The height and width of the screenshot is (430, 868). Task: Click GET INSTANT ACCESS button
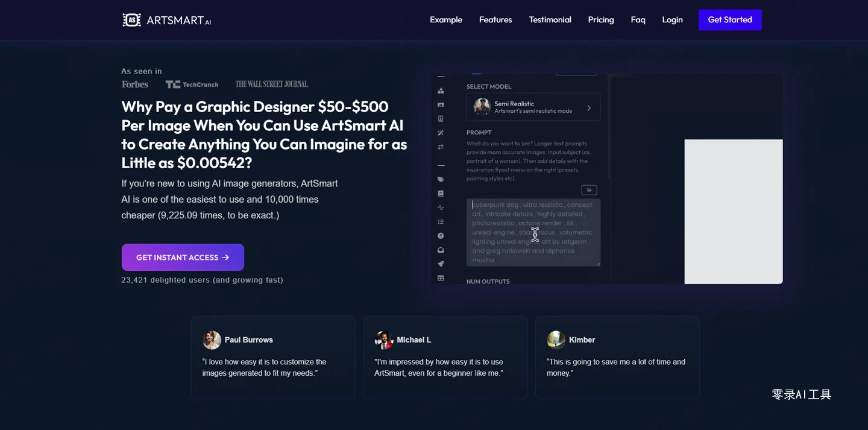point(183,258)
